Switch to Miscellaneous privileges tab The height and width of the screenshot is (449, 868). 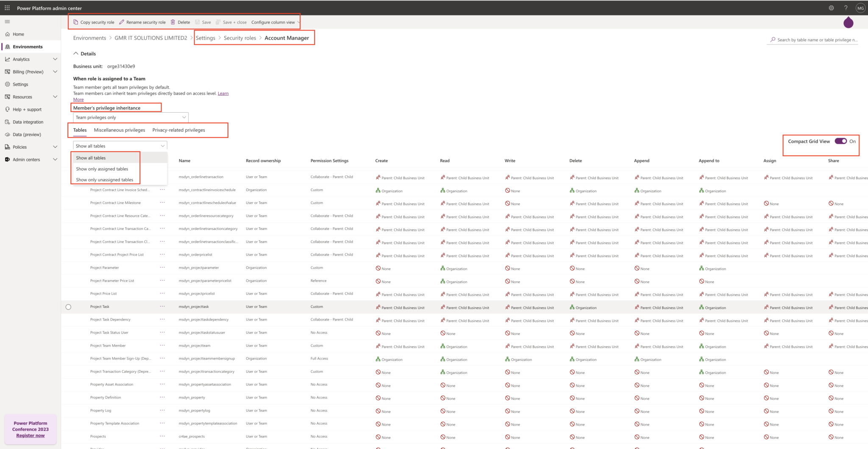pyautogui.click(x=120, y=130)
